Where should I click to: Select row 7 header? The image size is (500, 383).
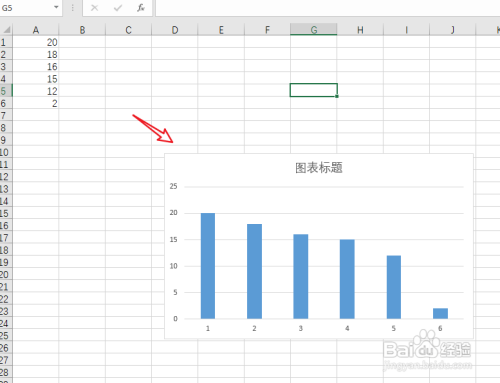click(6, 116)
